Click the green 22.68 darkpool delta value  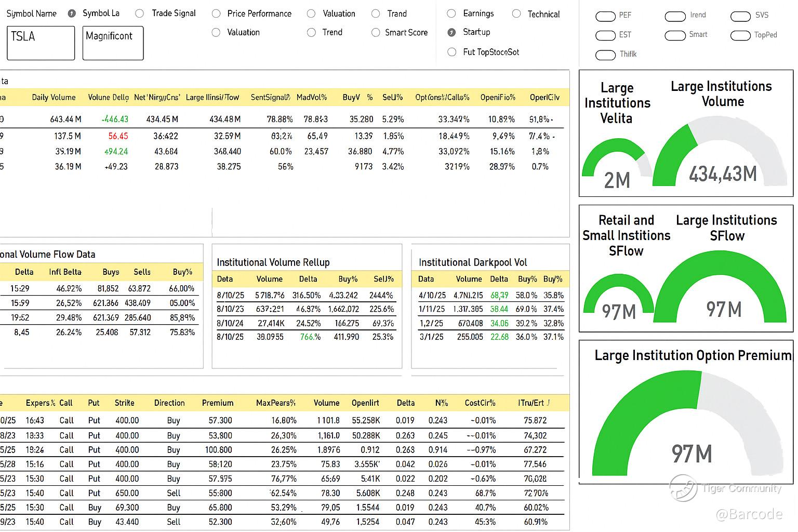[x=499, y=337]
